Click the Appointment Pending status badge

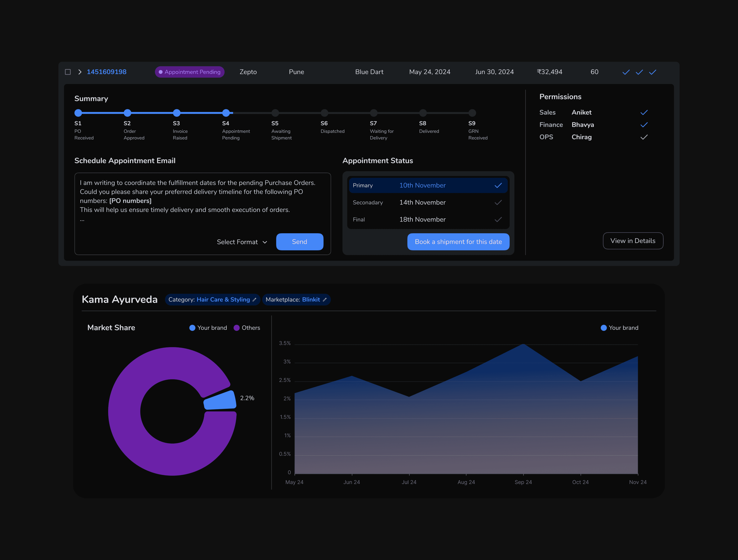click(x=190, y=72)
